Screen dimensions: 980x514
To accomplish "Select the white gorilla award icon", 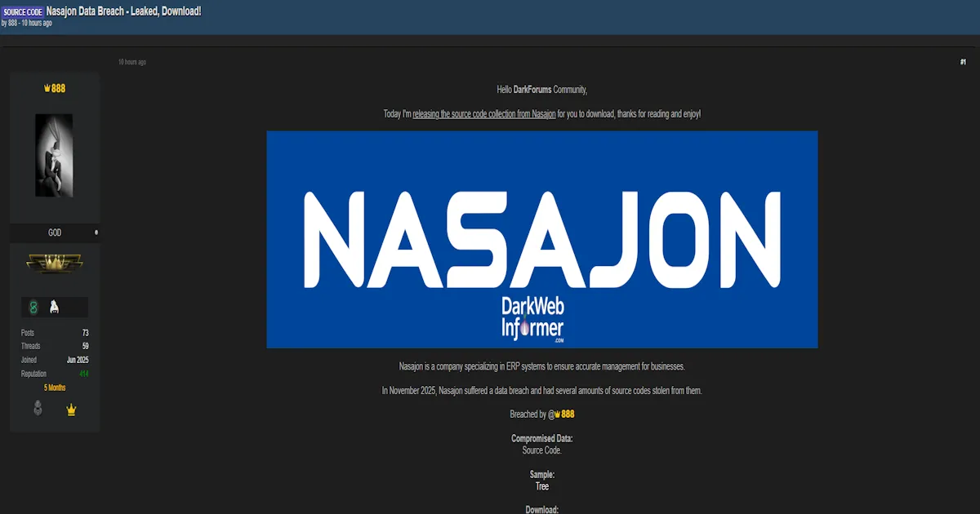I will point(54,308).
